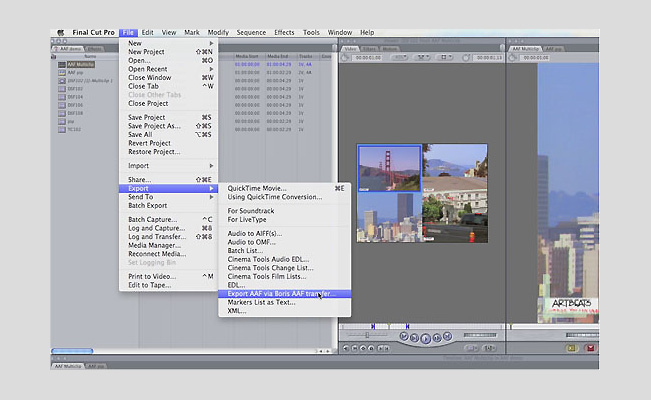Choose Save Project As in File menu
The image size is (651, 400).
[169, 126]
